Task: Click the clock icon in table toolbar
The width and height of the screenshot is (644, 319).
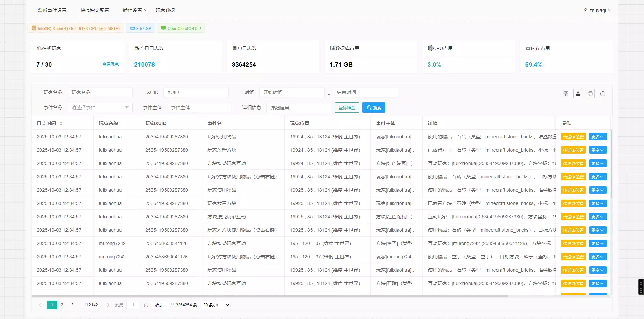Action: (603, 93)
